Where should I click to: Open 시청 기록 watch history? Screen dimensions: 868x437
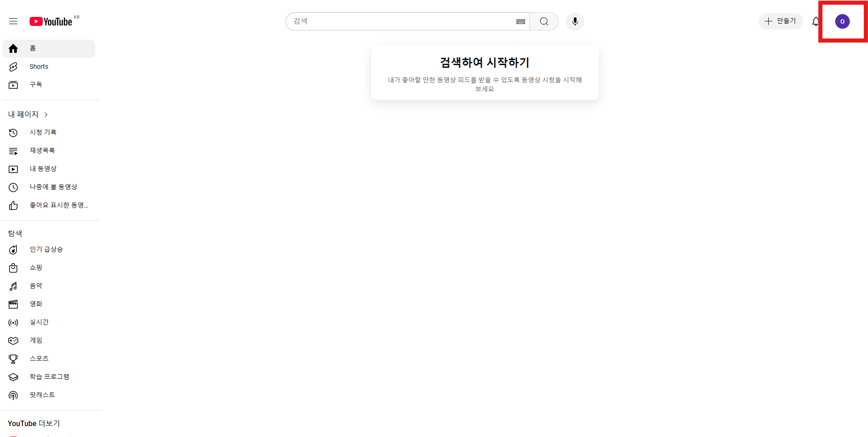tap(49, 132)
